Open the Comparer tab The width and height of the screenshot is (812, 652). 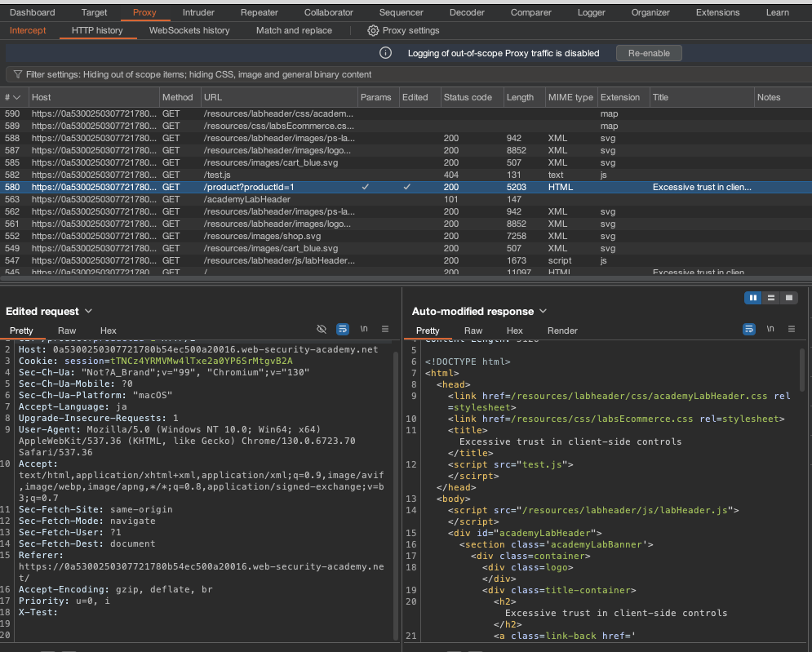tap(530, 12)
